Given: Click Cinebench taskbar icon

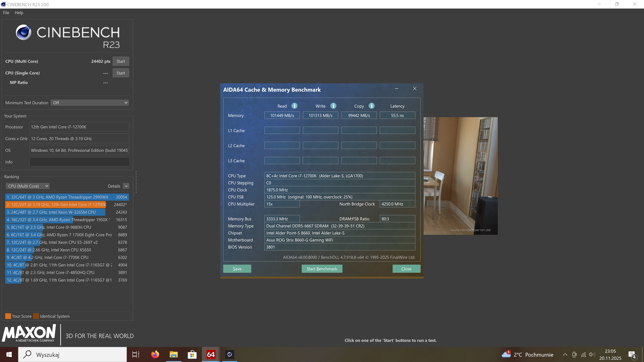Looking at the screenshot, I should point(229,354).
